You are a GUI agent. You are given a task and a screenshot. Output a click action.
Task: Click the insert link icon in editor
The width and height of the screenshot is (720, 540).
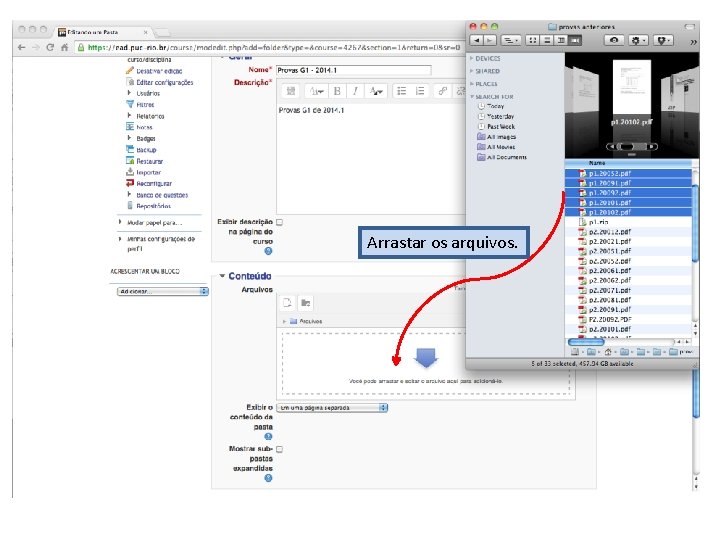point(442,91)
